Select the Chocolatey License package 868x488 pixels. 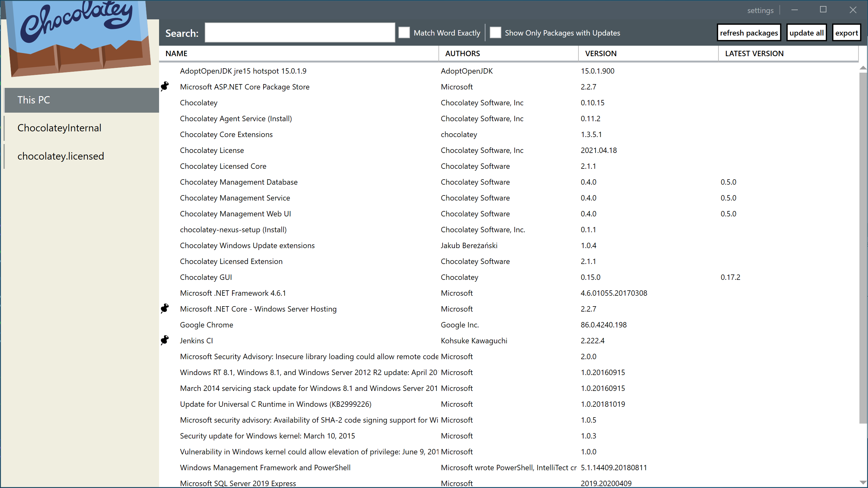pos(509,150)
